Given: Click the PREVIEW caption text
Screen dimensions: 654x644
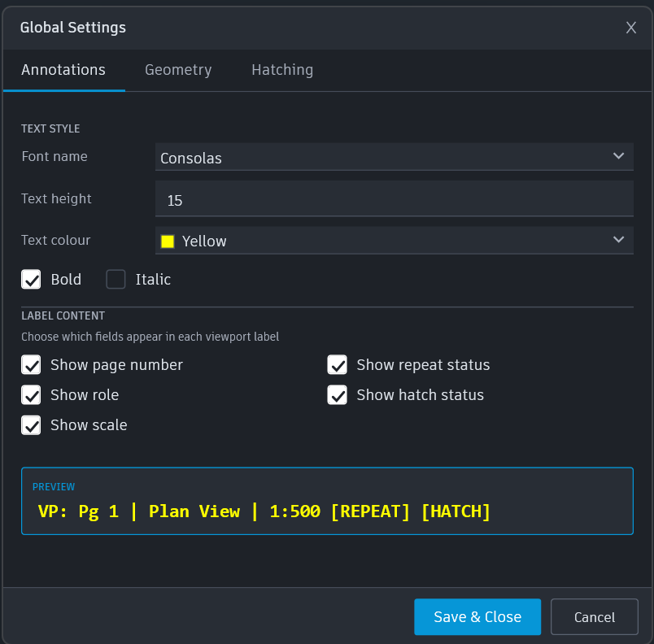Looking at the screenshot, I should (x=54, y=487).
